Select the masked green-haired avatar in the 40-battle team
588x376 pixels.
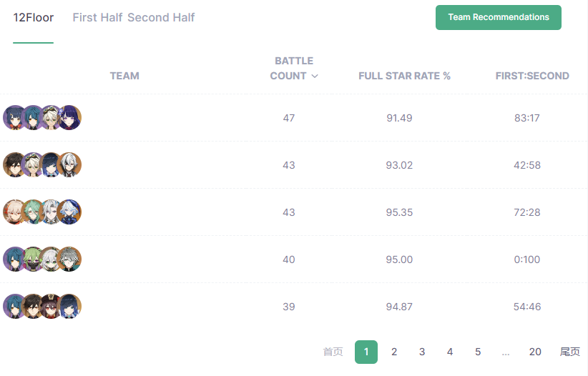(33, 259)
